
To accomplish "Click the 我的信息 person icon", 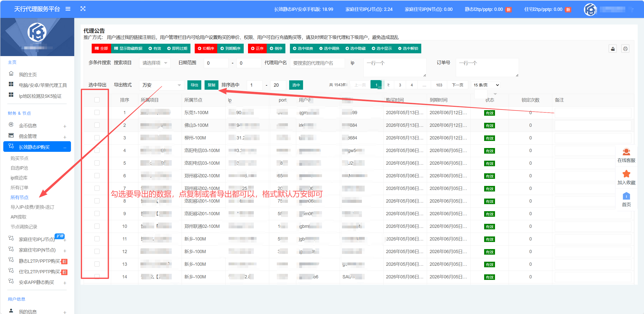I will click(11, 310).
